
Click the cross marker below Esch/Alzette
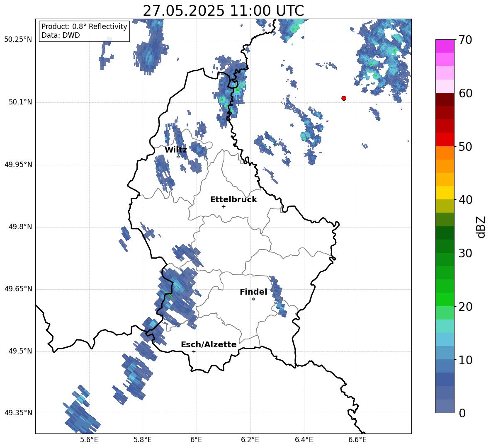(x=194, y=351)
